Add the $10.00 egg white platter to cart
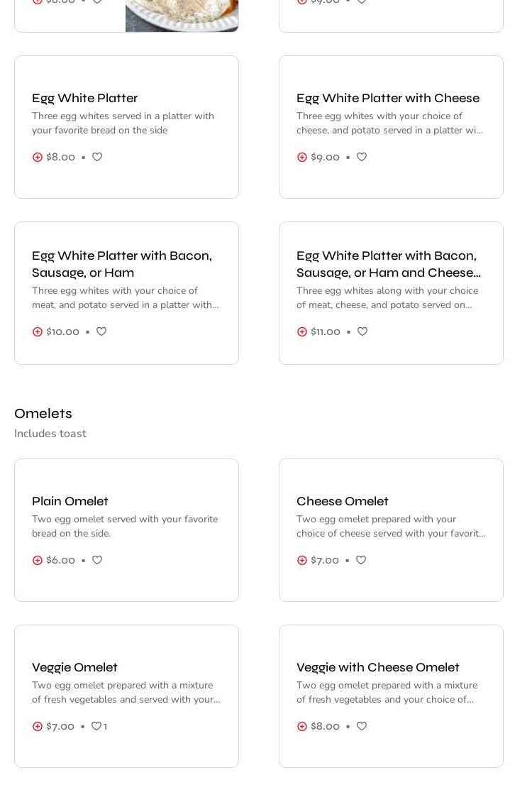532x785 pixels. coord(38,331)
